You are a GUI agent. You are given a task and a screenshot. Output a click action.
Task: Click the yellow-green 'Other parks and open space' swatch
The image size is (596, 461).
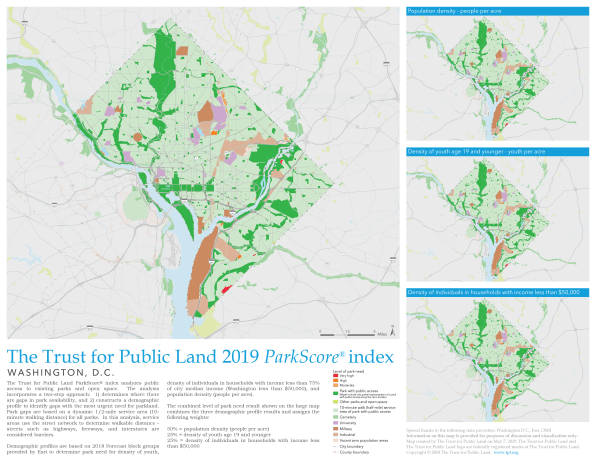pos(336,402)
